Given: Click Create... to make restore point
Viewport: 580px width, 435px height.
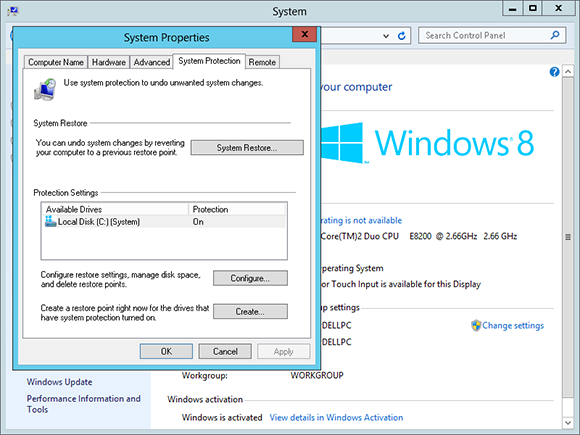Looking at the screenshot, I should [x=250, y=311].
